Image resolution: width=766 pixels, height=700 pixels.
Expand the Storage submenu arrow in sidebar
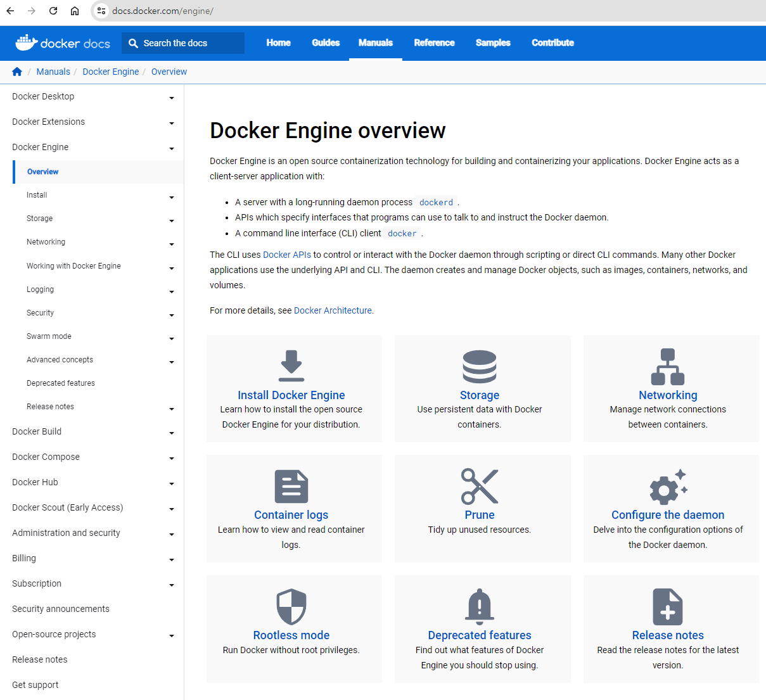[172, 220]
